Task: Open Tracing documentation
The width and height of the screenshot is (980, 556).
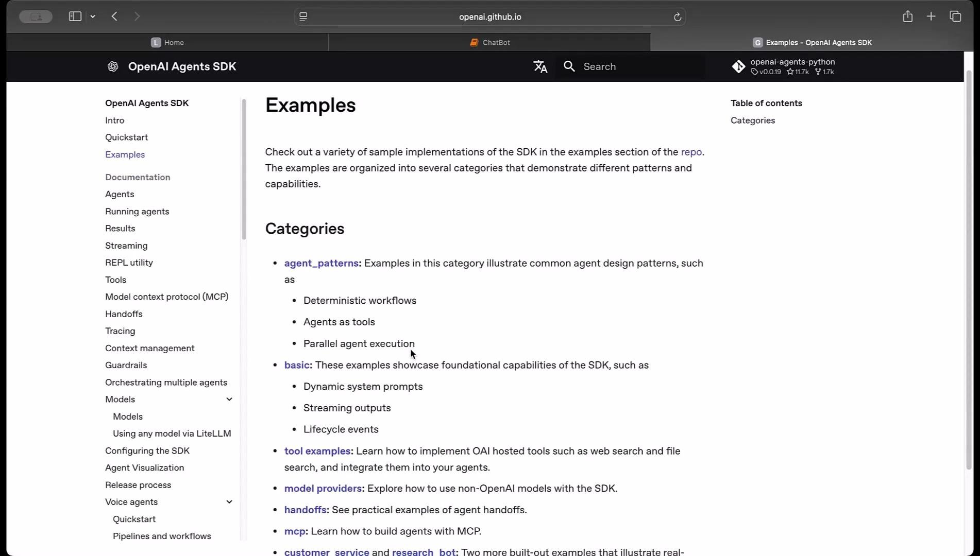Action: pos(120,331)
